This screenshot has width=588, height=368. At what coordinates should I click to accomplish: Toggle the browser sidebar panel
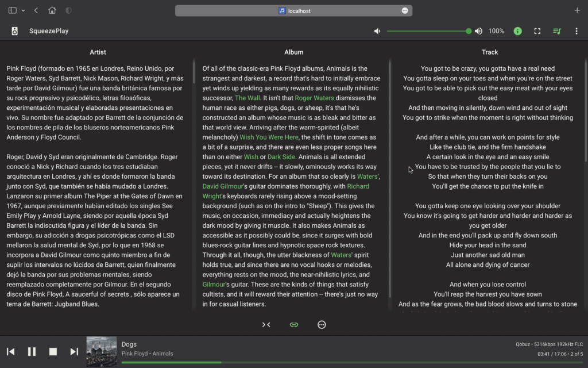pyautogui.click(x=13, y=10)
